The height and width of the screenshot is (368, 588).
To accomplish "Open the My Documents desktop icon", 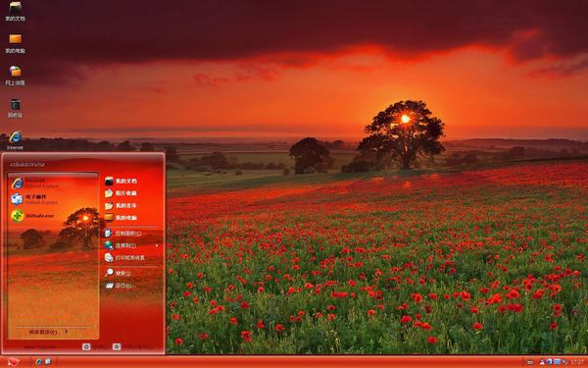I will (x=15, y=11).
